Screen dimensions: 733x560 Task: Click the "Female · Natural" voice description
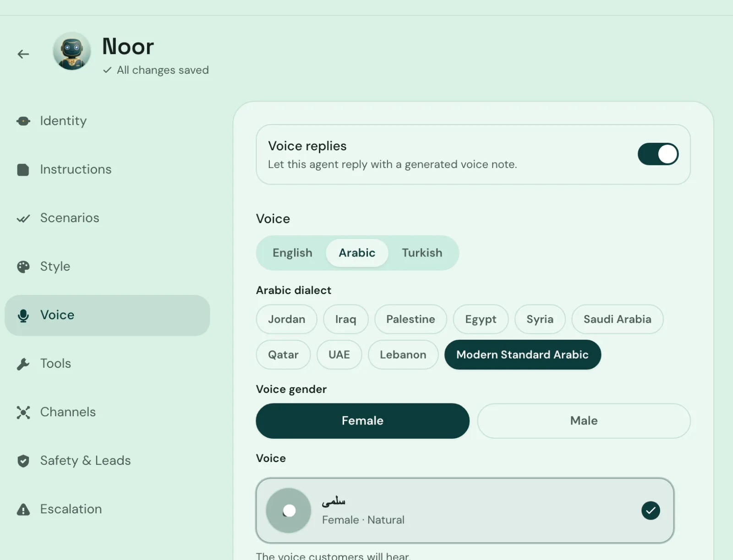pos(363,520)
